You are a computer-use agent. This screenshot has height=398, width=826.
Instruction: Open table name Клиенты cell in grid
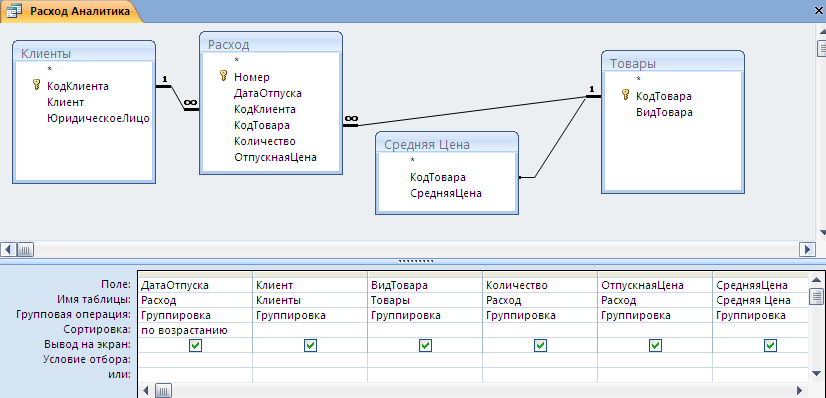[310, 301]
